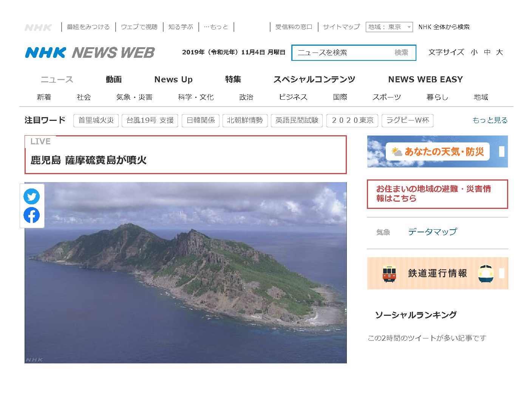Viewport: 532px width, 411px height.
Task: Select the News Up tab
Action: pyautogui.click(x=173, y=79)
